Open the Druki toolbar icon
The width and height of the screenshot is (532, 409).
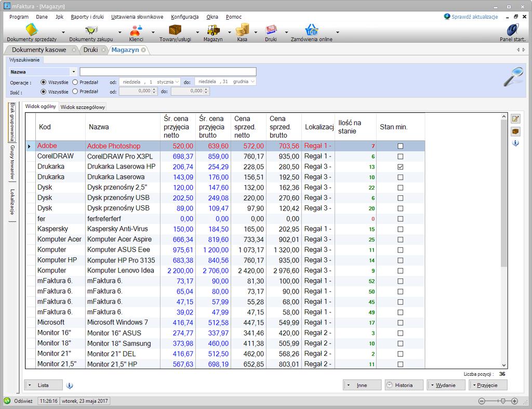271,30
